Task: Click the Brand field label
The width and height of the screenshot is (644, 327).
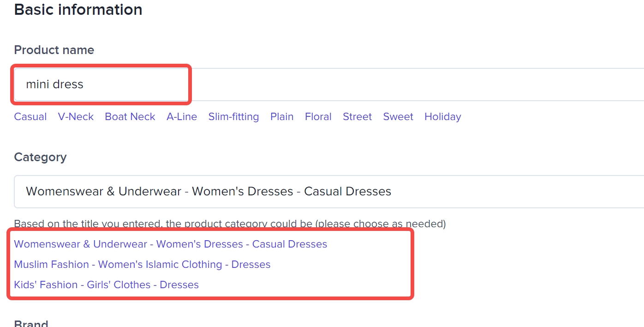Action: [x=31, y=323]
